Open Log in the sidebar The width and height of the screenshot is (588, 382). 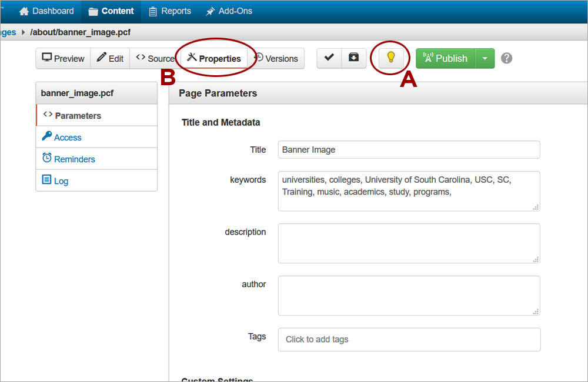click(x=96, y=180)
